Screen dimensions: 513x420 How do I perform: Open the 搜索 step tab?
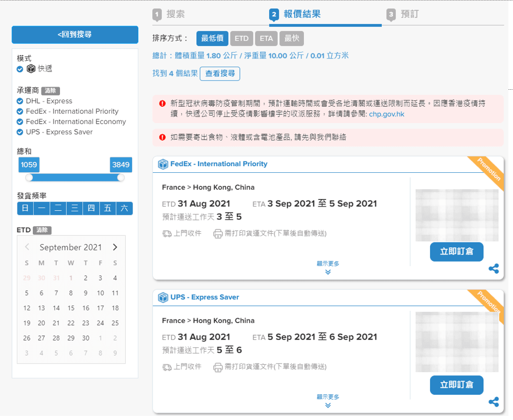[176, 14]
